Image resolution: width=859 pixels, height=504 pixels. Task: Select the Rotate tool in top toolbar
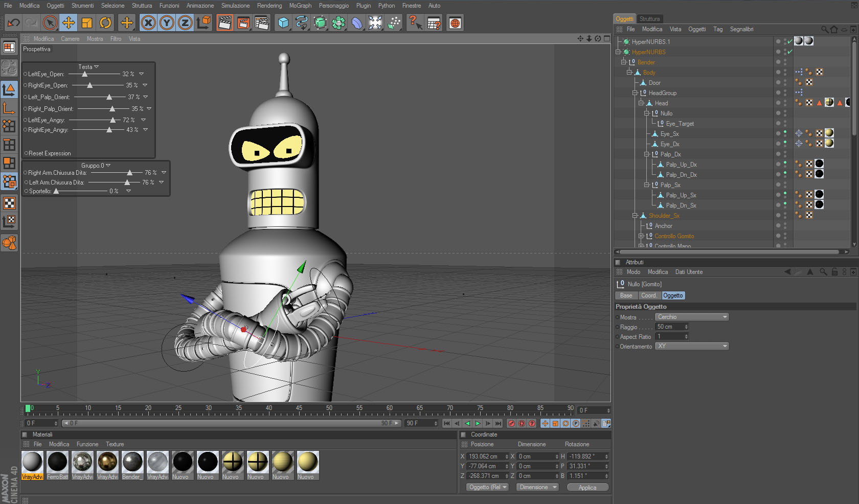coord(105,23)
